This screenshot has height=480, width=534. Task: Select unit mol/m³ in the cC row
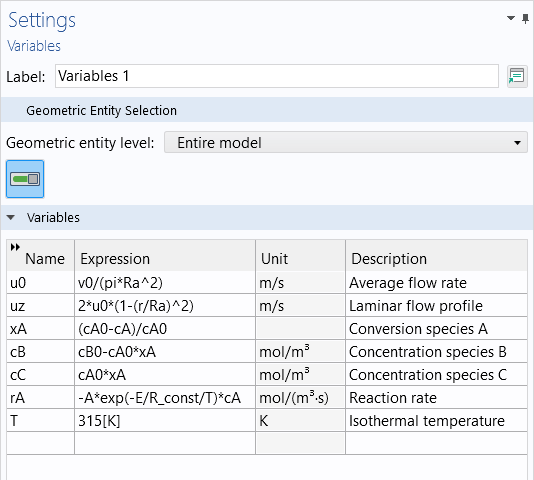point(300,375)
